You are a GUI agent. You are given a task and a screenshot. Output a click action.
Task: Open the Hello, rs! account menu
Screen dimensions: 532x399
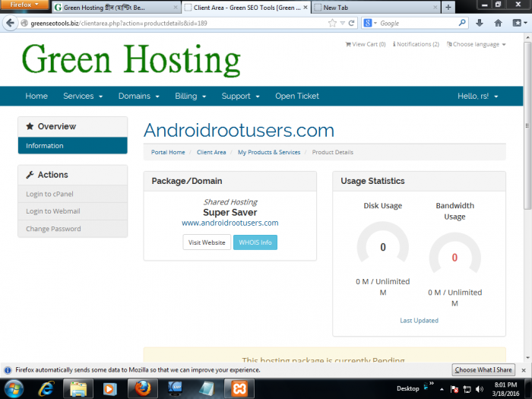pyautogui.click(x=478, y=96)
